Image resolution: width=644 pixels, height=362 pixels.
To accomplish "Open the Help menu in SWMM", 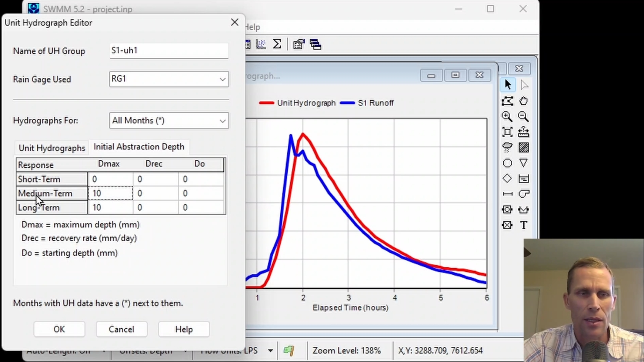I will pos(252,27).
